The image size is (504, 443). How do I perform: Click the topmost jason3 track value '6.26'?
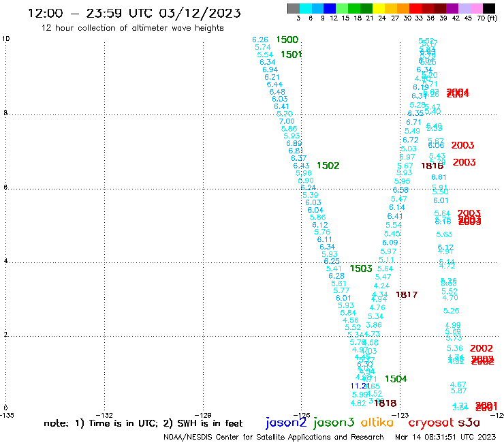[x=260, y=40]
